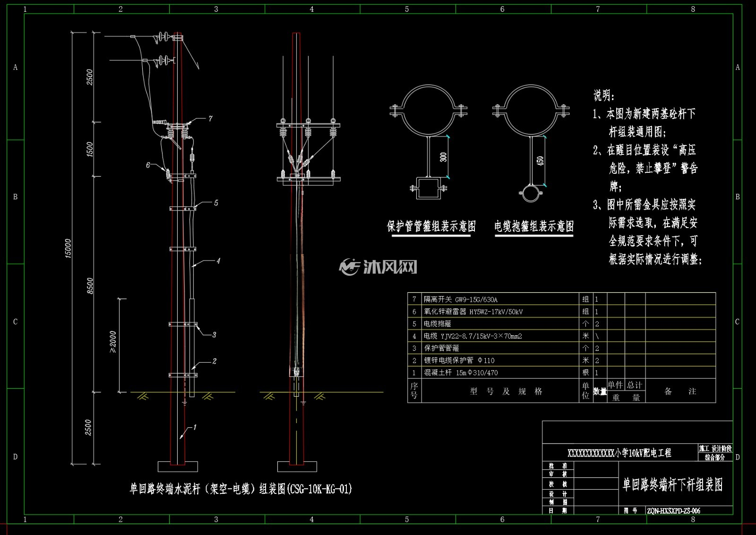Select the 设计 label in title block
The image size is (756, 535).
click(x=558, y=493)
